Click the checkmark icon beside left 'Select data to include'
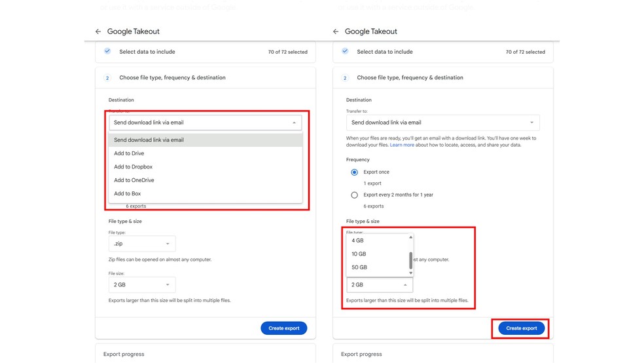 [x=107, y=51]
